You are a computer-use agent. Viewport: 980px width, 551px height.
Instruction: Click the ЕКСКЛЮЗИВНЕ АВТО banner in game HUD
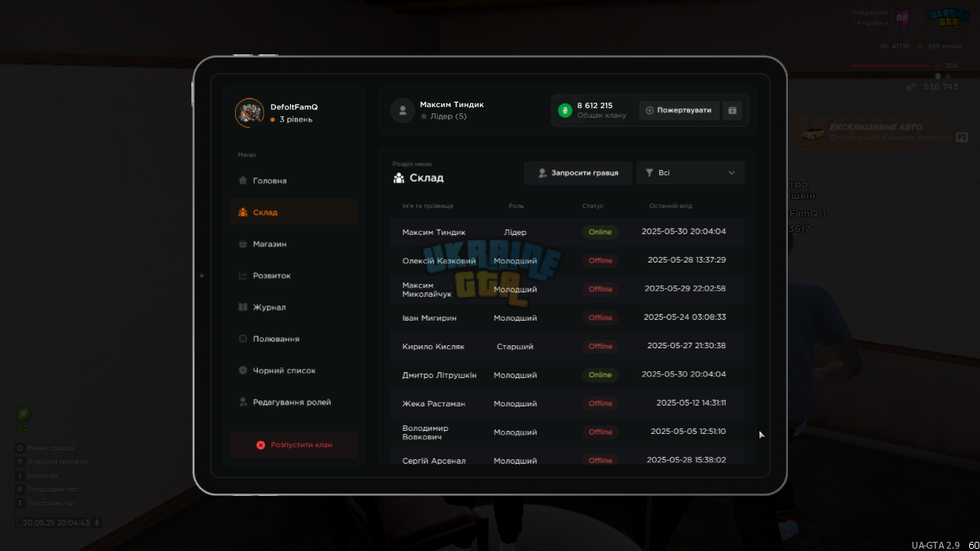tap(883, 132)
